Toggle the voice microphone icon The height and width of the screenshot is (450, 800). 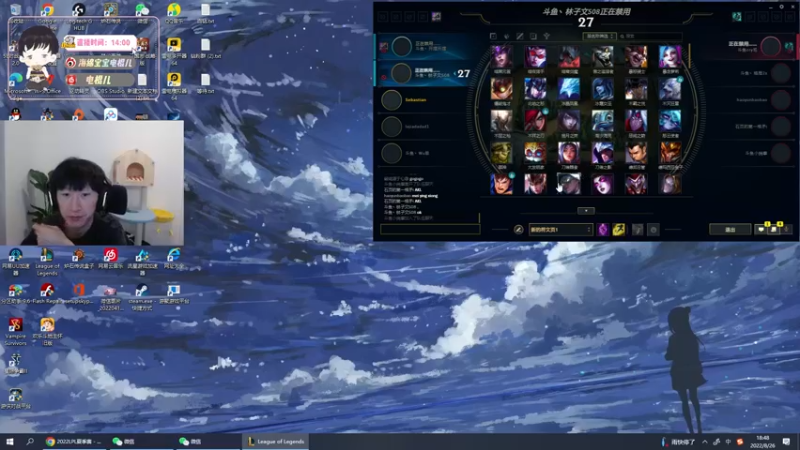point(787,230)
